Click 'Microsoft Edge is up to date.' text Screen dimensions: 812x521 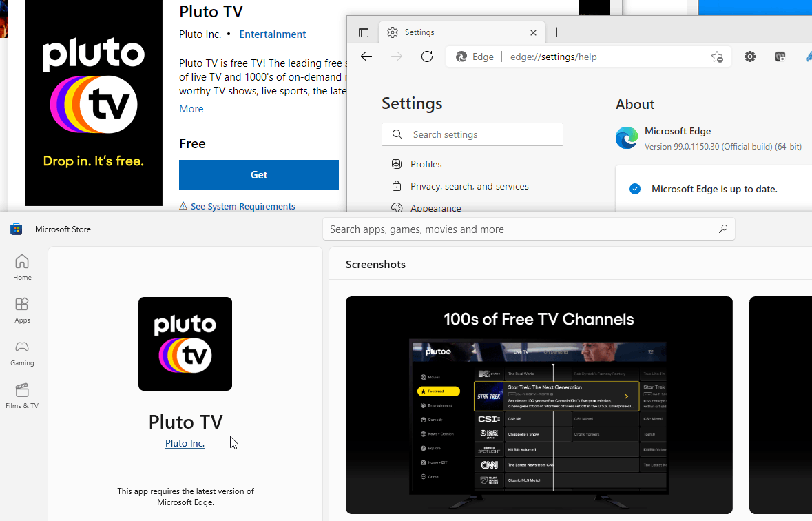(715, 190)
